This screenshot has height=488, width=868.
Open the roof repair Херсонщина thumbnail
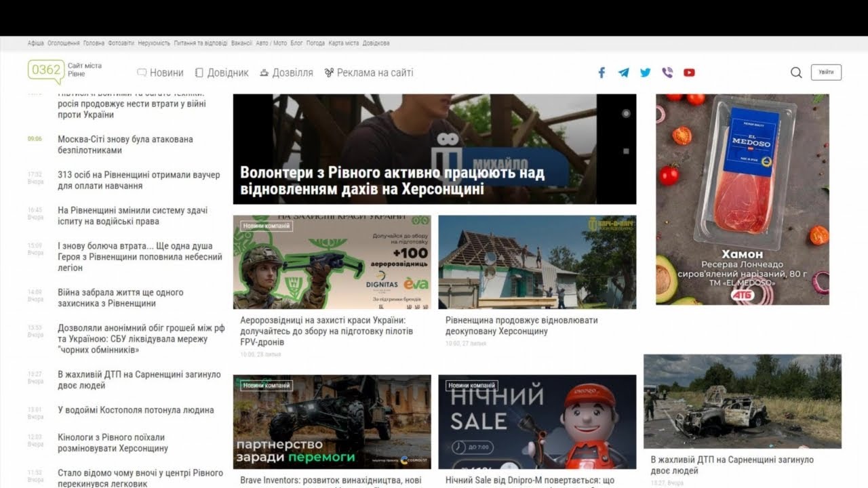(x=537, y=262)
